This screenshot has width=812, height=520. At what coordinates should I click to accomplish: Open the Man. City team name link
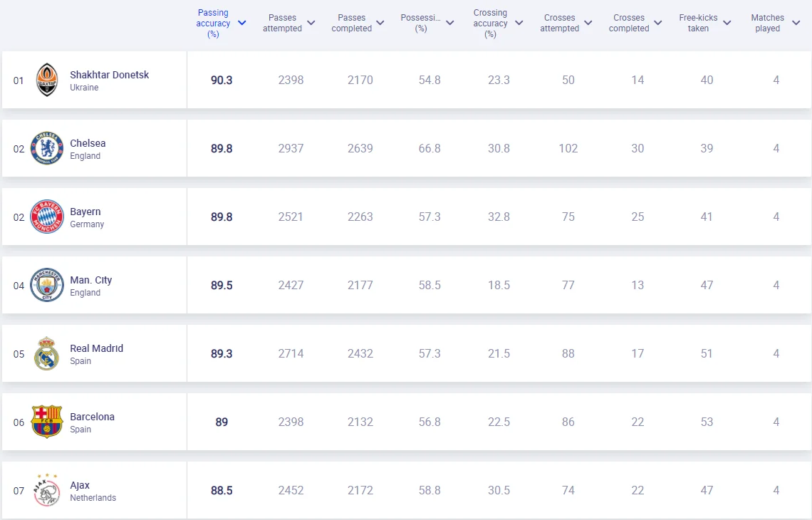click(90, 280)
